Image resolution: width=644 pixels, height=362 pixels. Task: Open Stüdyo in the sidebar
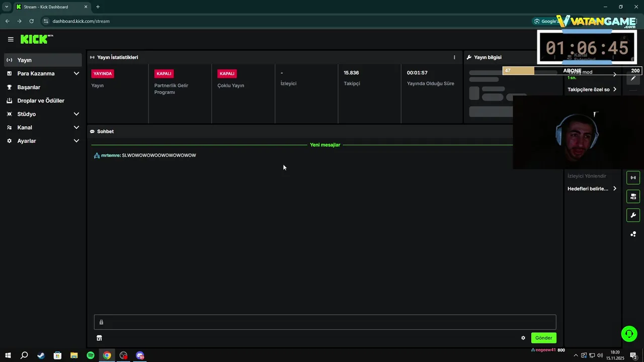point(27,114)
